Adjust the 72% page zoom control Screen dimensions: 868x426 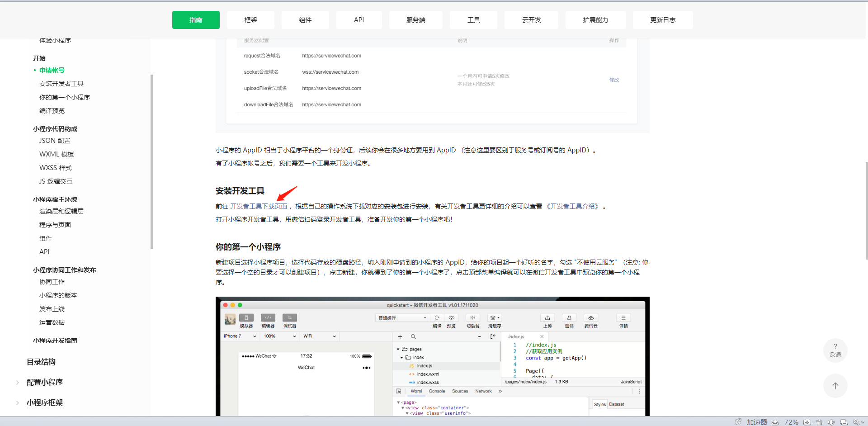click(x=791, y=422)
